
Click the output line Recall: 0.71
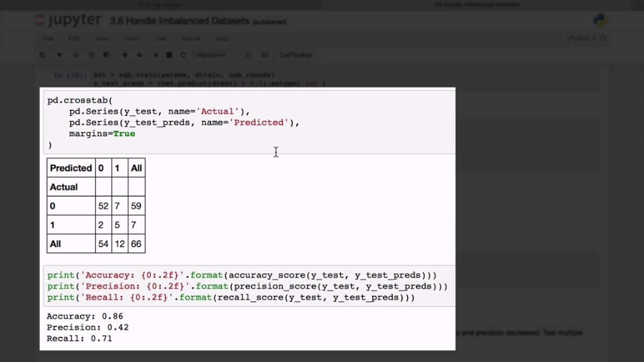(x=79, y=338)
